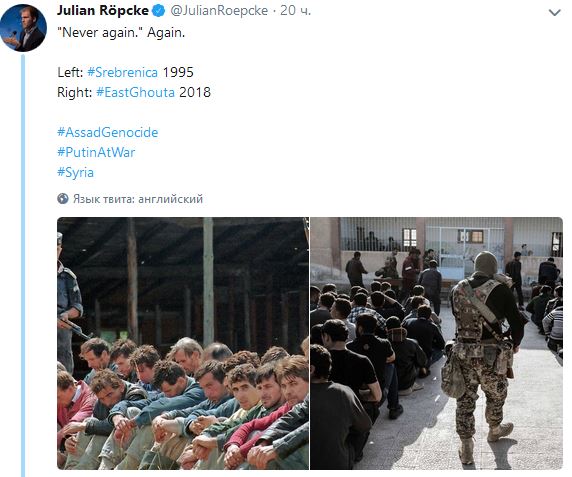This screenshot has width=572, height=477.
Task: Open the right East Ghouta 2018 photo
Action: [436, 343]
